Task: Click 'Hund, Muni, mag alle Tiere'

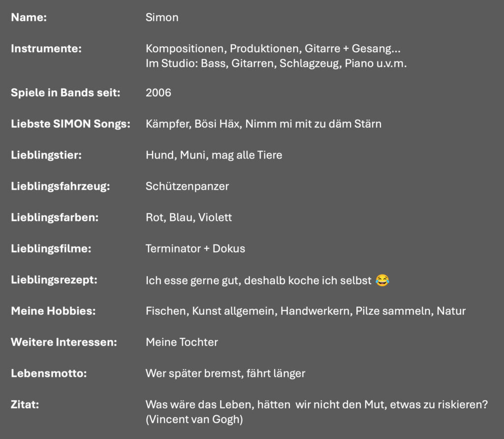Action: [x=214, y=155]
